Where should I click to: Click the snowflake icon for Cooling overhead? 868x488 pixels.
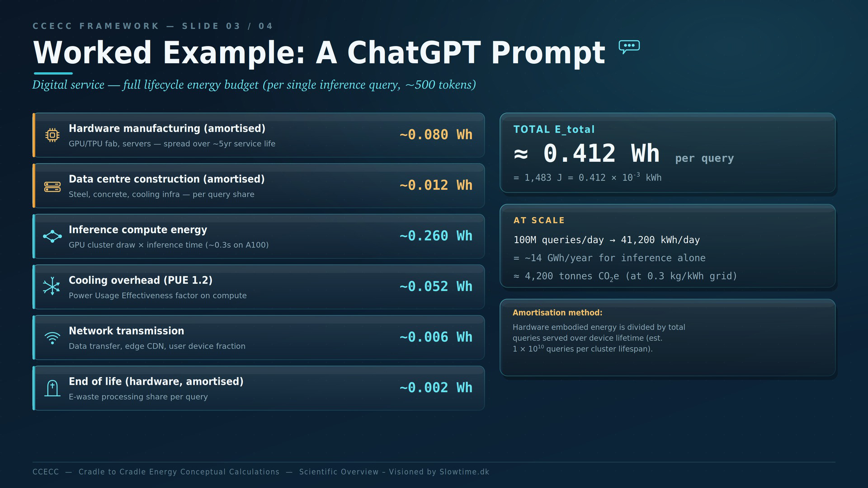coord(52,286)
